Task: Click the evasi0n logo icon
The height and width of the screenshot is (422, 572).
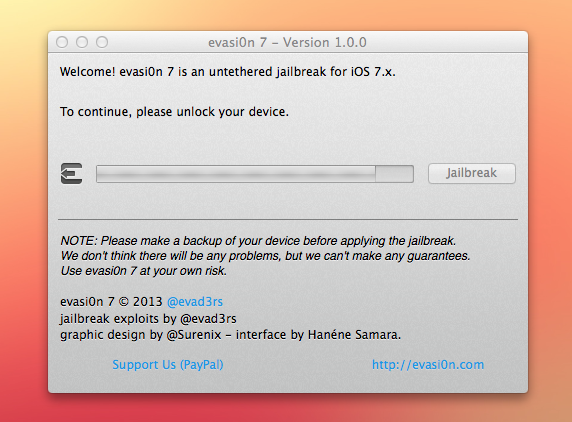Action: point(72,174)
